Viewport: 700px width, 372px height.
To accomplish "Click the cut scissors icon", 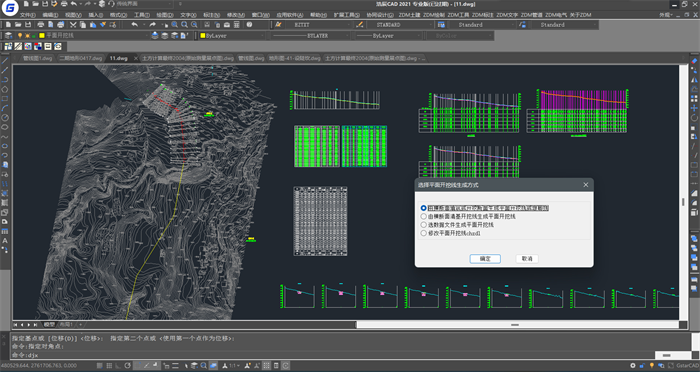I will (74, 25).
